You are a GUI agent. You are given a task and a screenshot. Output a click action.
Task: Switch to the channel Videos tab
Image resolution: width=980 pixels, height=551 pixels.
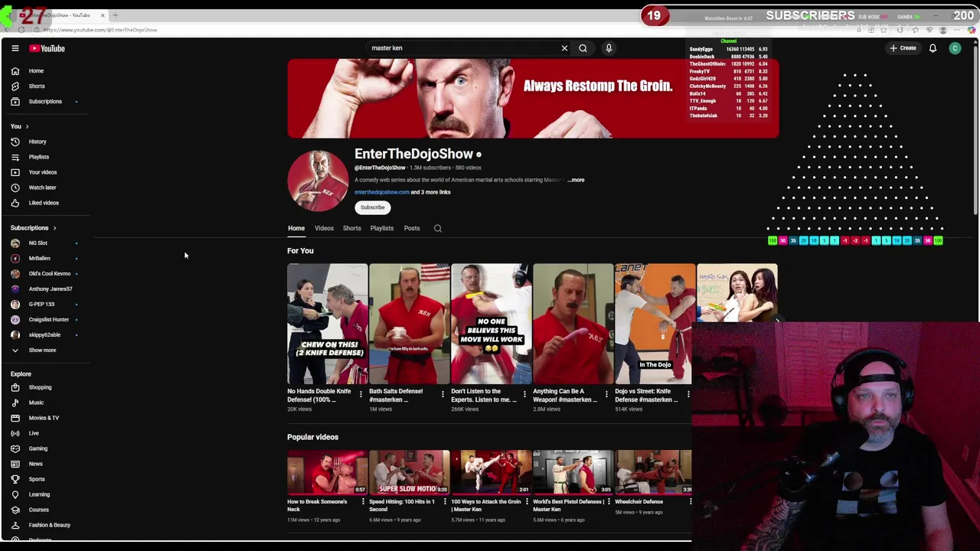(324, 228)
